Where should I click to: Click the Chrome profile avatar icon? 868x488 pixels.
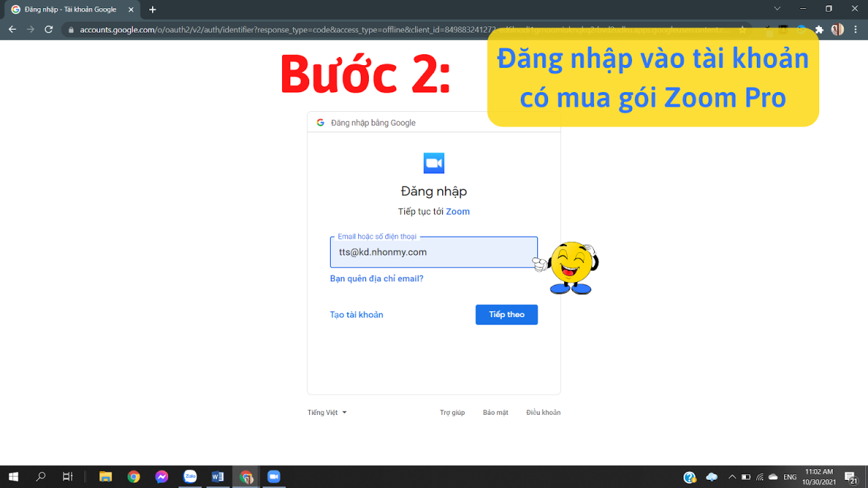click(x=837, y=29)
